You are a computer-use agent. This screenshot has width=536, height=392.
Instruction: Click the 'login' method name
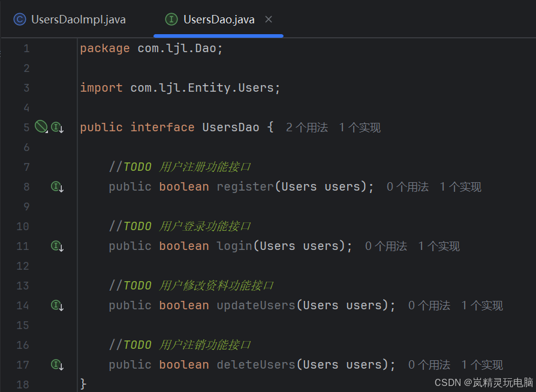(x=234, y=246)
